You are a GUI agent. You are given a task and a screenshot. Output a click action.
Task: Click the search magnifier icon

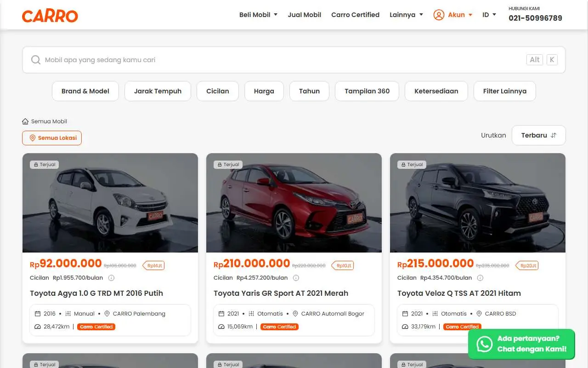coord(36,60)
